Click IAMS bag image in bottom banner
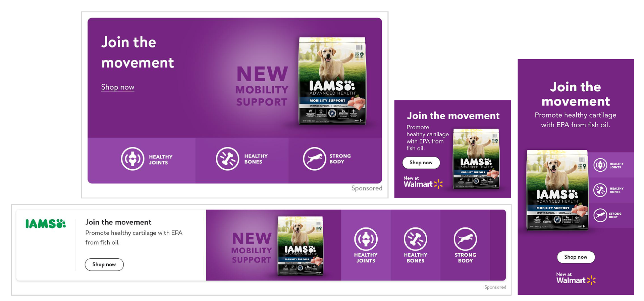This screenshot has height=301, width=644. click(301, 246)
